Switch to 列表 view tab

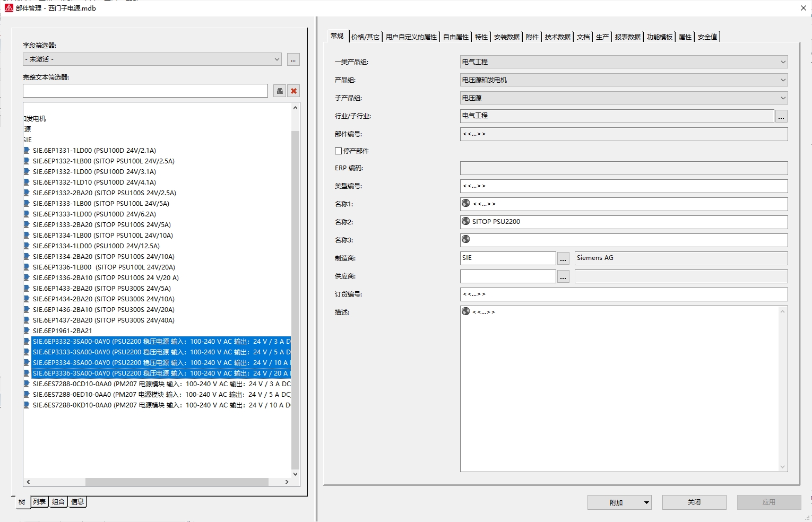click(39, 502)
